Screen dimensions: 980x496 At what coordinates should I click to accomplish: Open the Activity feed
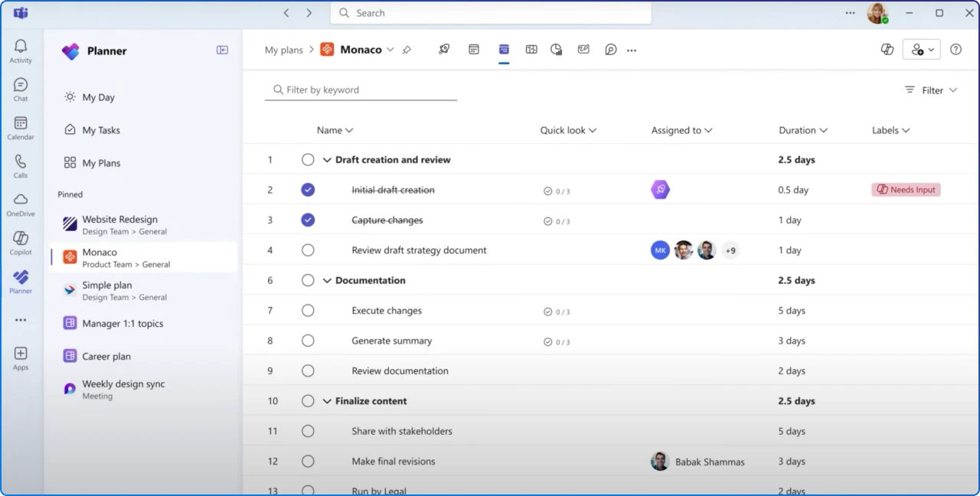[x=20, y=48]
